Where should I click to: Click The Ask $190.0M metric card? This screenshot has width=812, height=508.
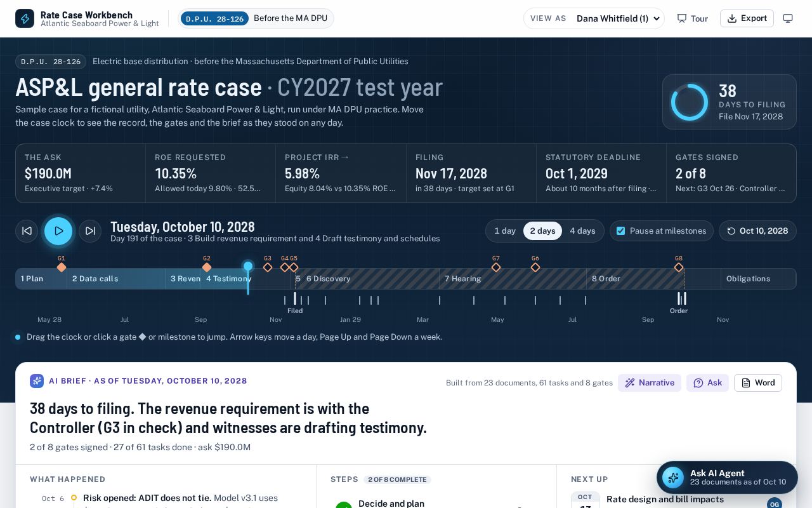pyautogui.click(x=81, y=173)
